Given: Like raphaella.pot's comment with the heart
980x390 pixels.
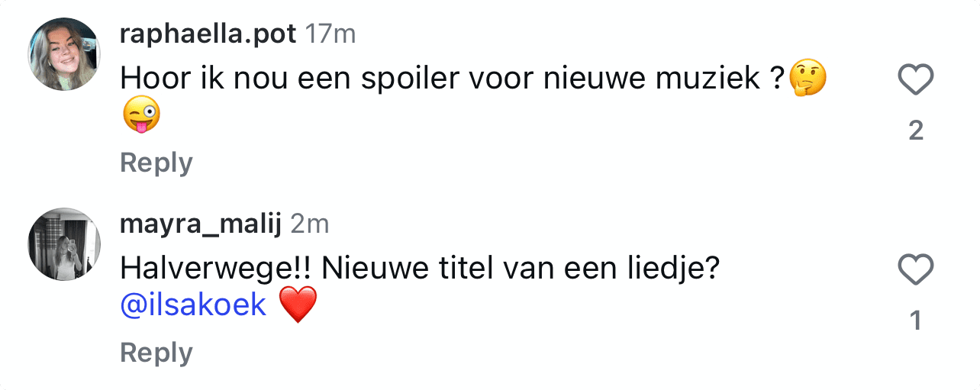Looking at the screenshot, I should coord(916,80).
